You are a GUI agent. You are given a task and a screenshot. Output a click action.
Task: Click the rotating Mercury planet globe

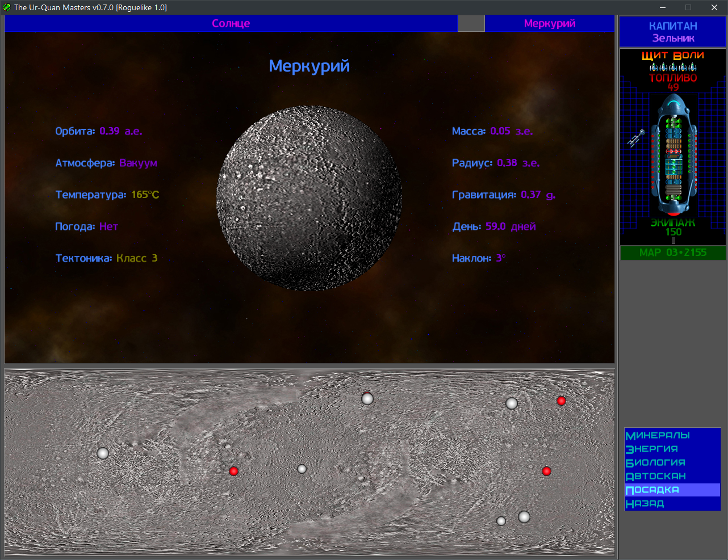(309, 198)
